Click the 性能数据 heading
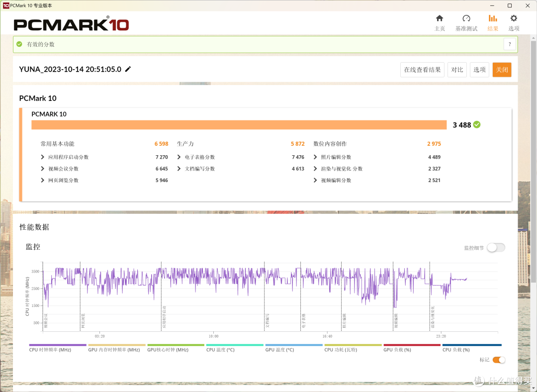 pos(34,227)
